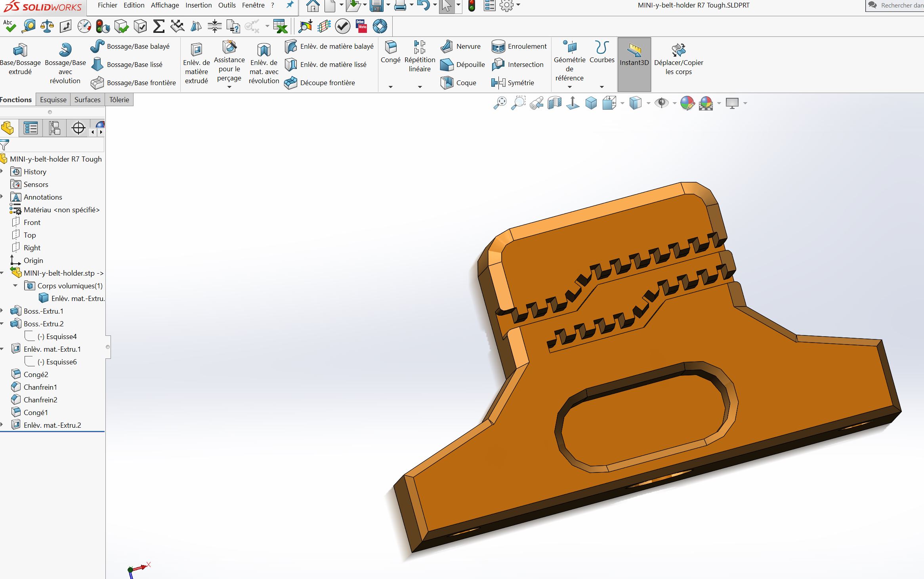This screenshot has width=924, height=579.
Task: Open the Edition menu
Action: [134, 5]
